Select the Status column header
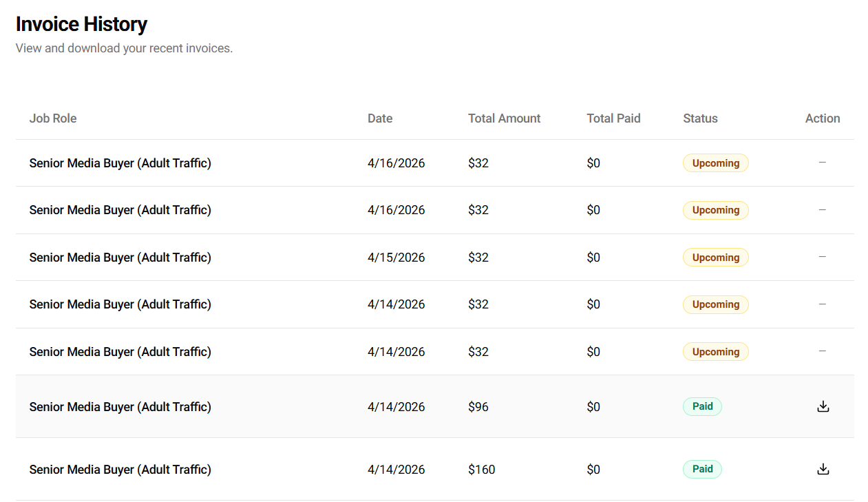Image resolution: width=868 pixels, height=502 pixels. point(700,118)
